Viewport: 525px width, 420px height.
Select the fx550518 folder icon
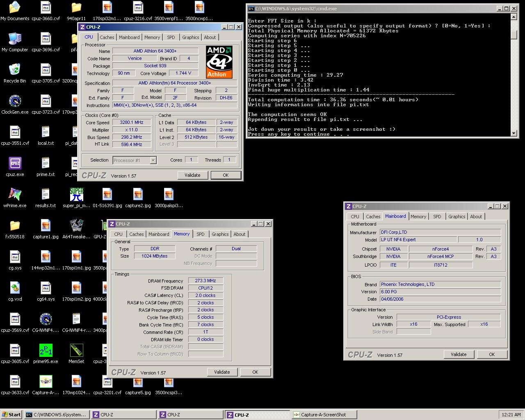pyautogui.click(x=15, y=229)
